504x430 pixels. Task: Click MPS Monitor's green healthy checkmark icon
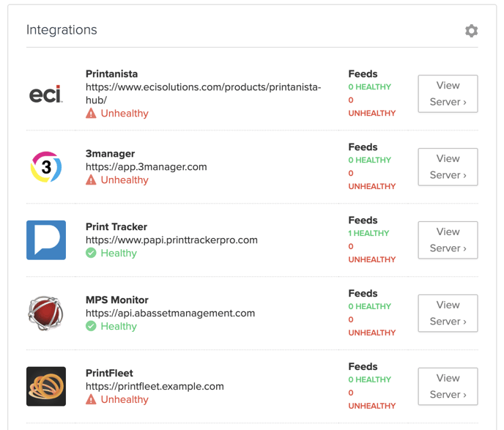click(91, 326)
